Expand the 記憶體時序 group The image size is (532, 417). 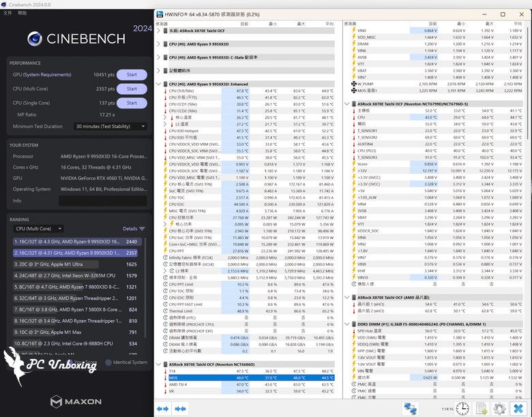[158, 70]
